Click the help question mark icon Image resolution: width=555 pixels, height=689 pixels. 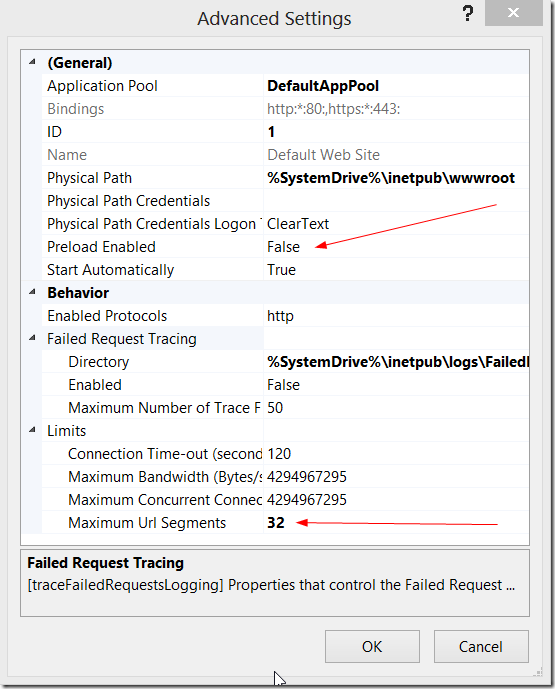(x=468, y=13)
